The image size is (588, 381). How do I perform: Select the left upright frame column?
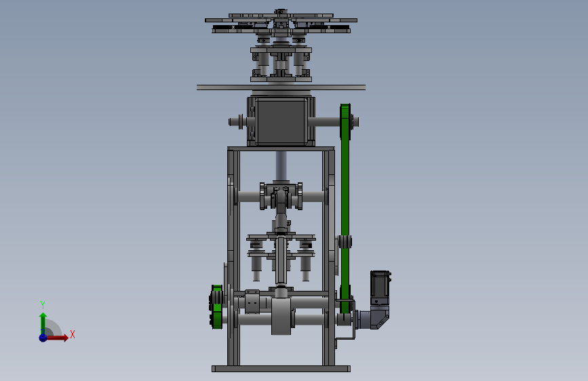tap(233, 257)
